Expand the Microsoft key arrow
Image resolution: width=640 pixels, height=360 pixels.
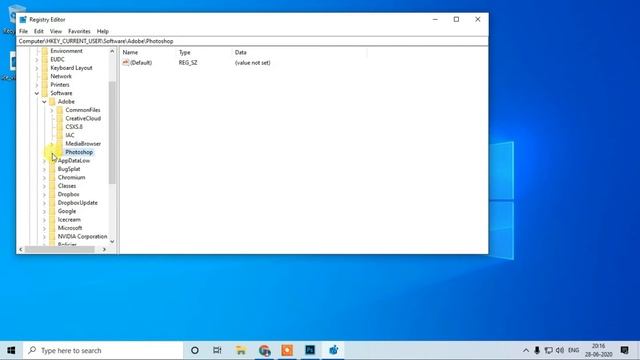(x=44, y=228)
